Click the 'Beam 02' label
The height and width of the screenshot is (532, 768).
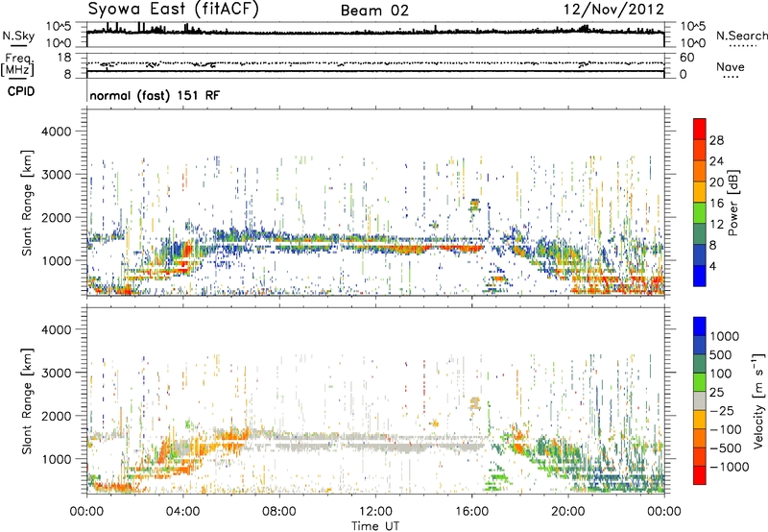click(374, 11)
